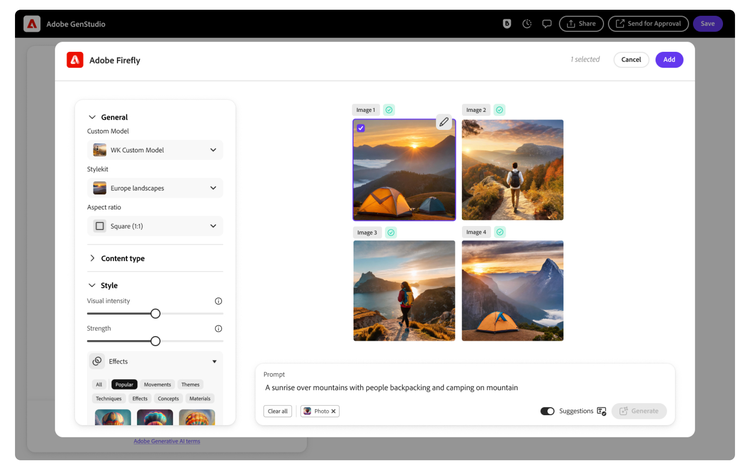
Task: Open the comments speech bubble icon
Action: click(547, 23)
